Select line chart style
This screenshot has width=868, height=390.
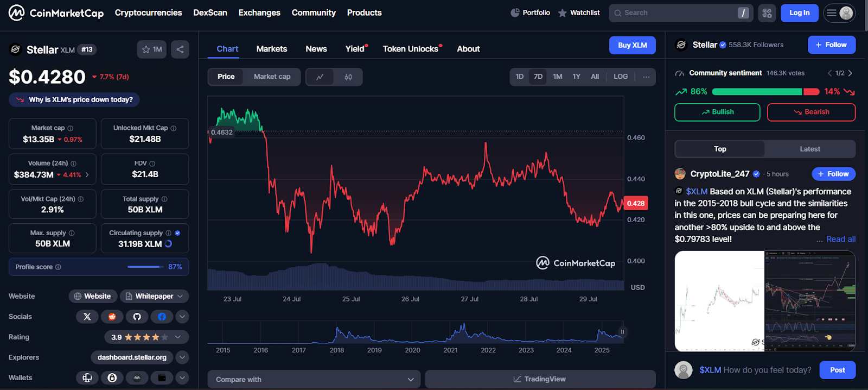pos(320,77)
